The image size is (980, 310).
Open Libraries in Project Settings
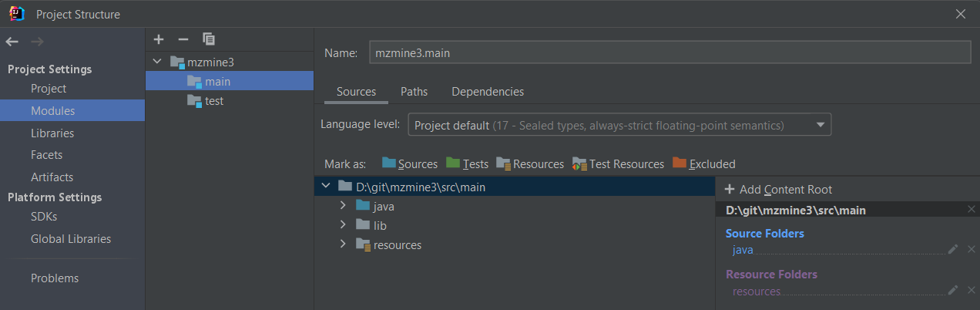[x=52, y=133]
